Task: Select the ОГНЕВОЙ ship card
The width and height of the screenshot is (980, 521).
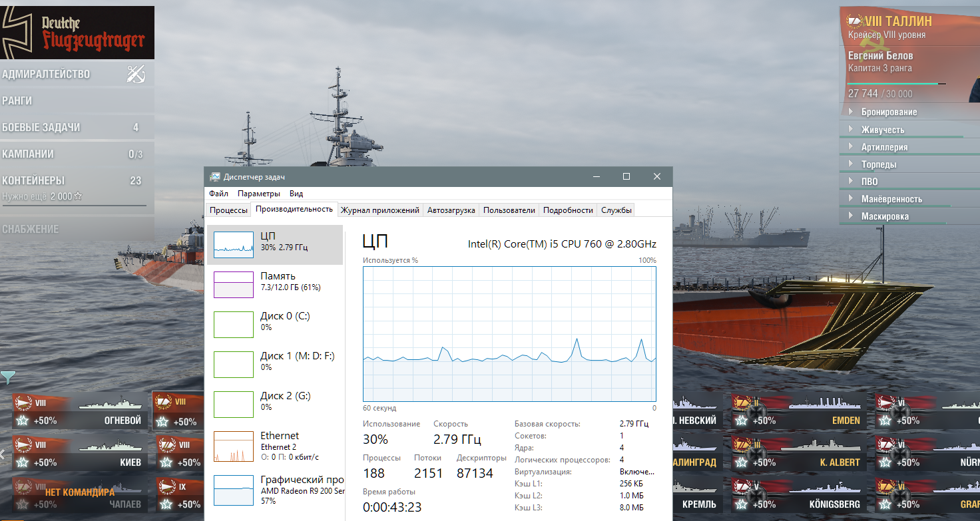Action: pos(79,411)
